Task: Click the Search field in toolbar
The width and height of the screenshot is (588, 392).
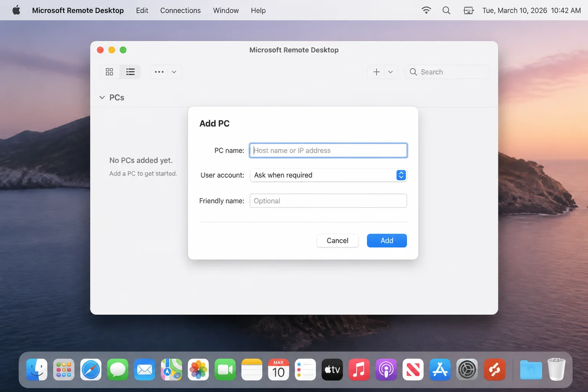Action: tap(447, 72)
